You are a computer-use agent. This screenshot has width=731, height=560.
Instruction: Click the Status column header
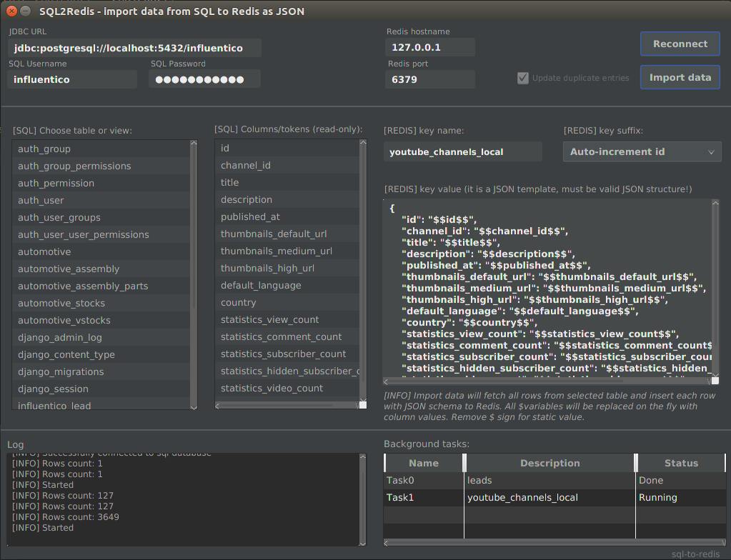(681, 463)
